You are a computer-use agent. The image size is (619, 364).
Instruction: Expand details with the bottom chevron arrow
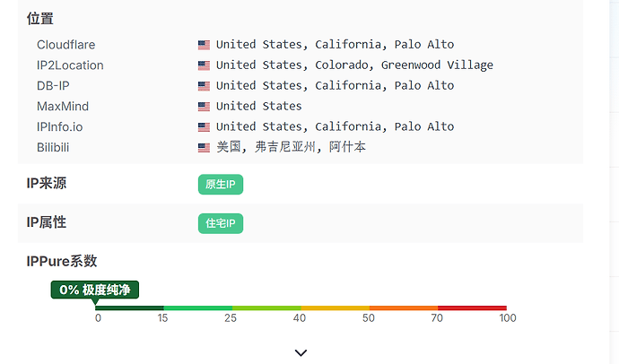tap(301, 352)
